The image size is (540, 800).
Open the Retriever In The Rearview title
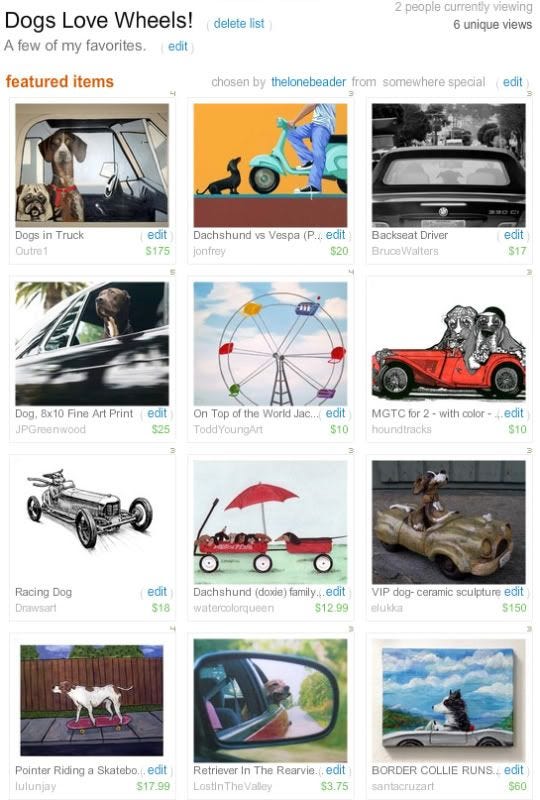click(x=255, y=770)
